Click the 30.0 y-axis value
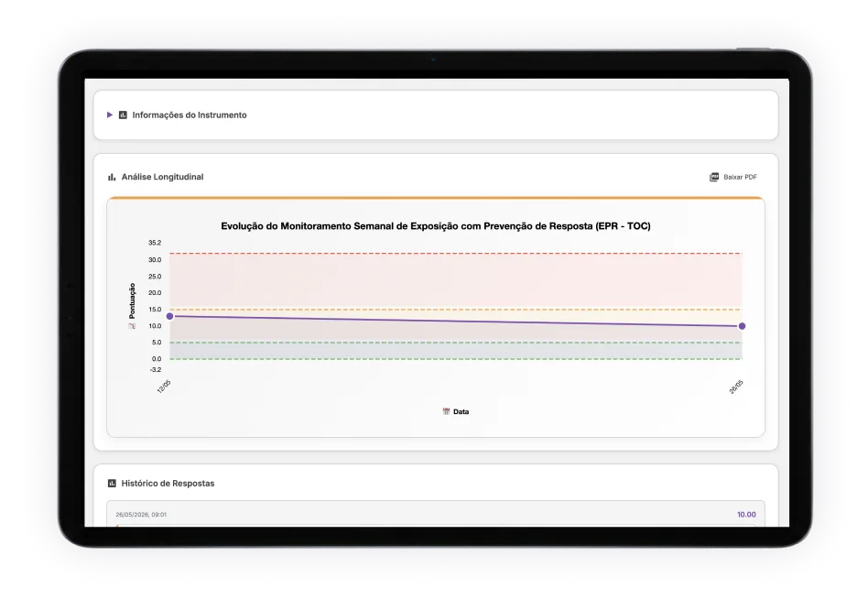 click(155, 260)
